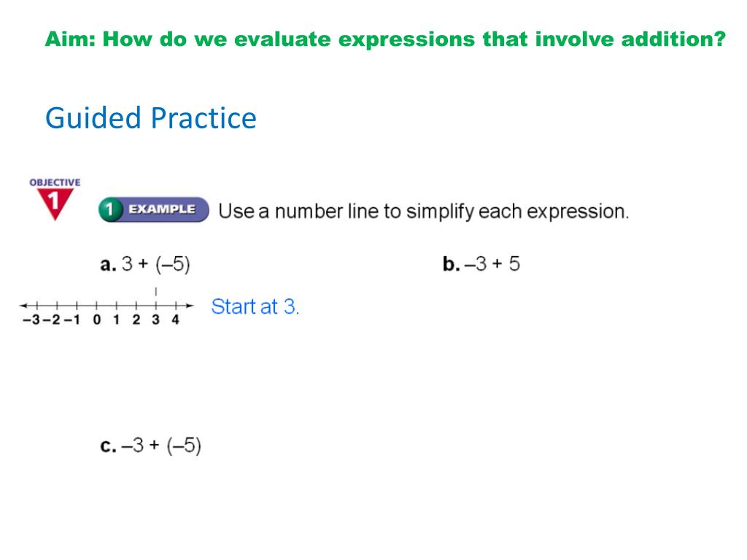Select expression b. –3 + 5
Image resolution: width=747 pixels, height=560 pixels.
coord(481,264)
